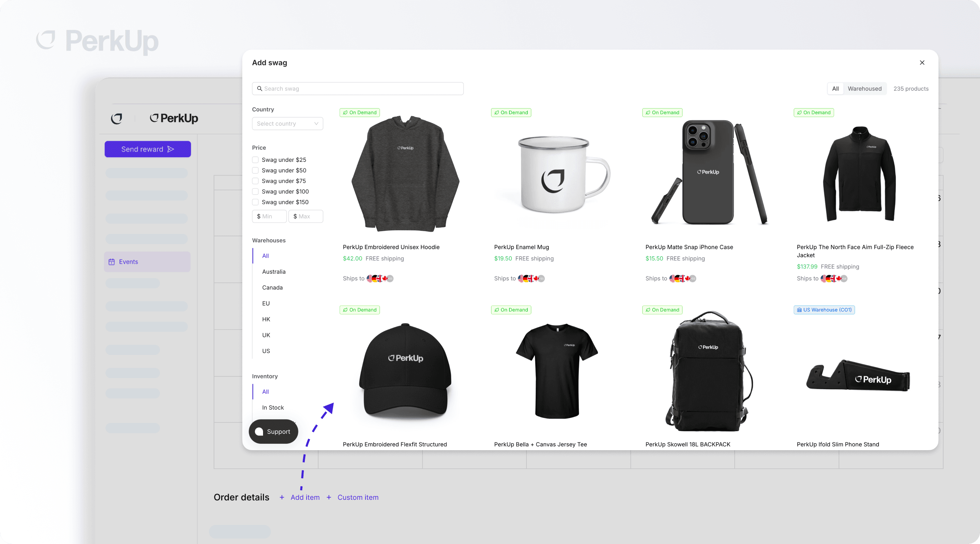Check the Swag under $25 filter
Image resolution: width=980 pixels, height=544 pixels.
(x=255, y=160)
